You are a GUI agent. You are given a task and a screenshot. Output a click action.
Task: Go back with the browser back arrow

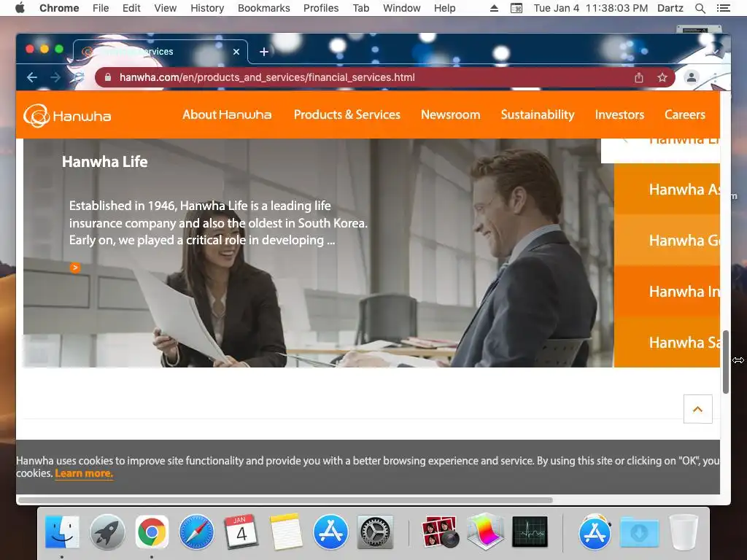32,77
